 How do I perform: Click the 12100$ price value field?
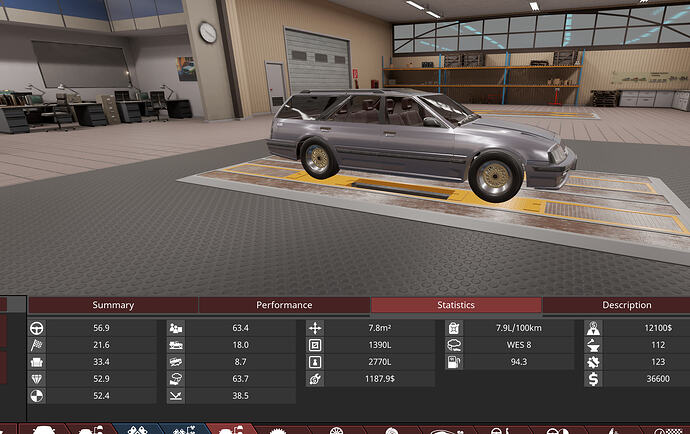click(x=647, y=328)
